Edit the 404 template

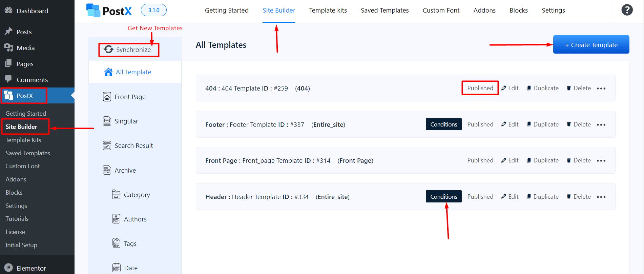(x=510, y=88)
